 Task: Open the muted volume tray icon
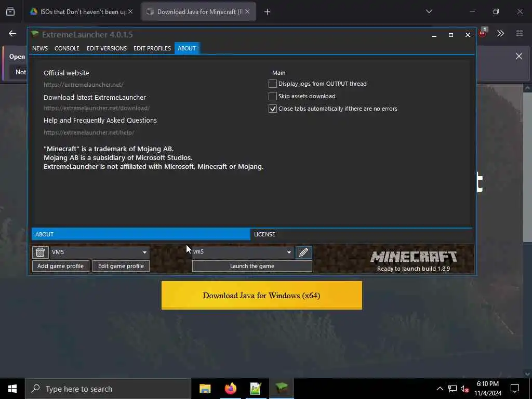464,389
